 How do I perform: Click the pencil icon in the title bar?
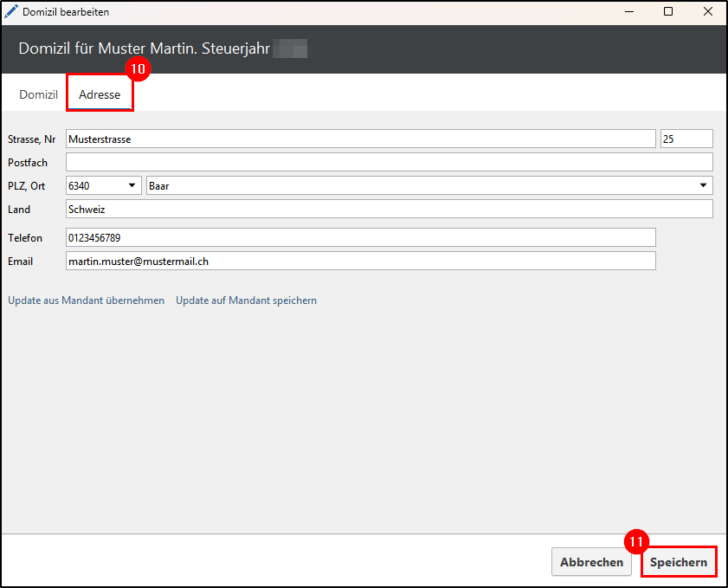pyautogui.click(x=11, y=12)
